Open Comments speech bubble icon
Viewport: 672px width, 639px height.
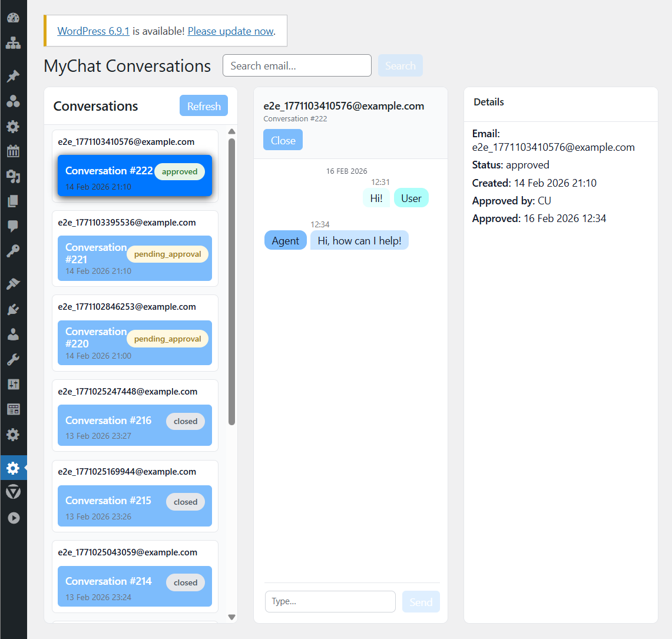pos(13,226)
